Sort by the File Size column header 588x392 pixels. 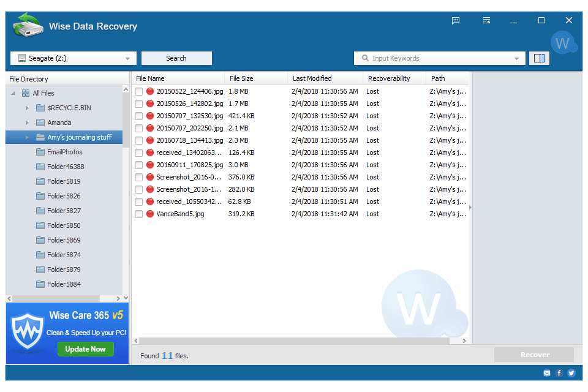click(x=241, y=78)
